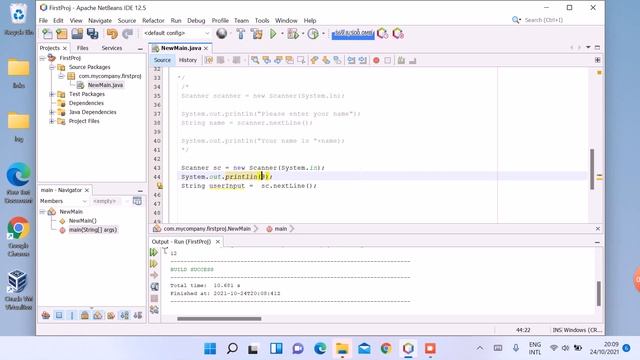Open dropdown arrow next to Run Project button
This screenshot has height=360, width=640.
(282, 33)
